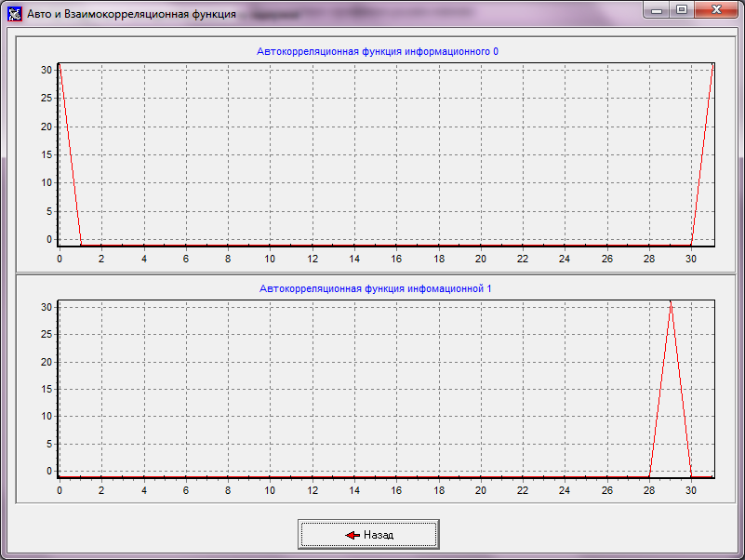Image resolution: width=745 pixels, height=560 pixels.
Task: Click the title 'Автокорреляционная функция информационного 0'
Action: 378,51
